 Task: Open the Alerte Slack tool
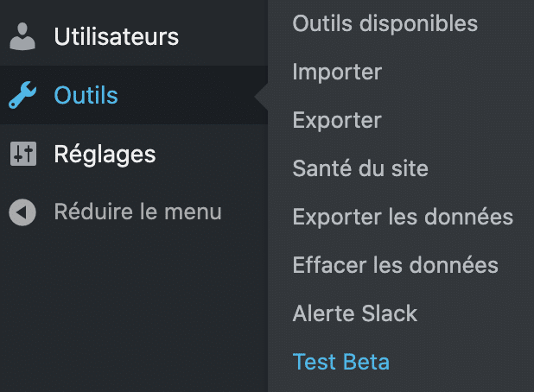(x=355, y=313)
